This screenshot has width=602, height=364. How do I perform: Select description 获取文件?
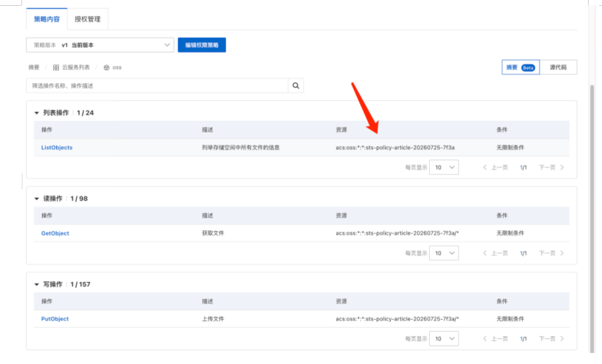point(213,233)
